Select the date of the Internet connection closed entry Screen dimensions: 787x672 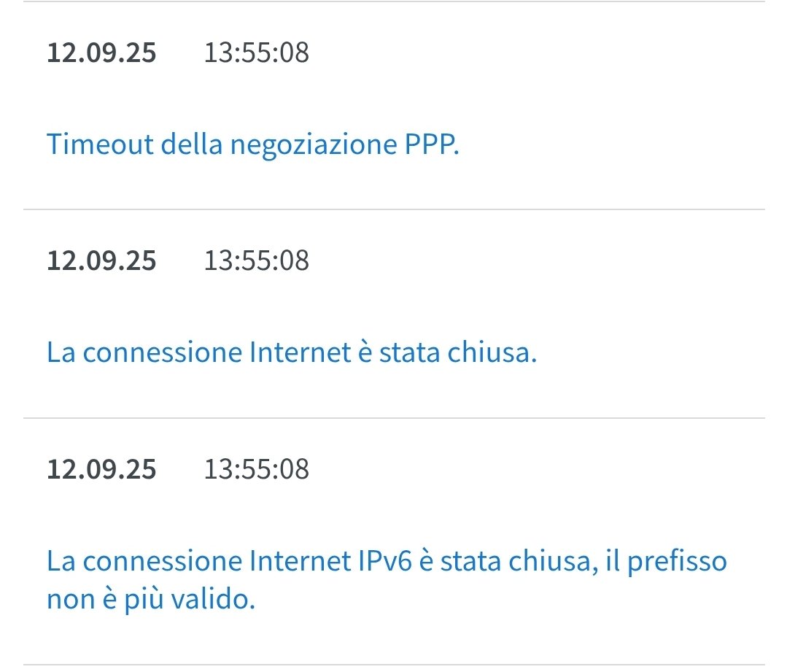[x=101, y=260]
